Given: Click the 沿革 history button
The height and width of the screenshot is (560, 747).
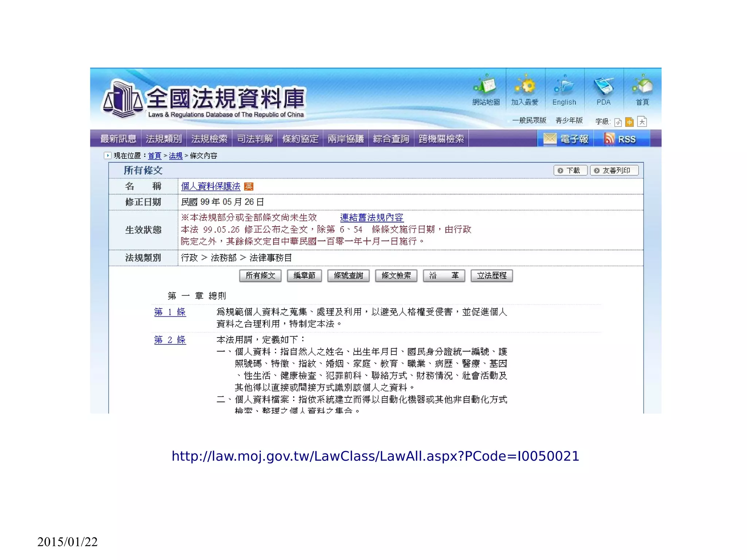Looking at the screenshot, I should [x=444, y=276].
